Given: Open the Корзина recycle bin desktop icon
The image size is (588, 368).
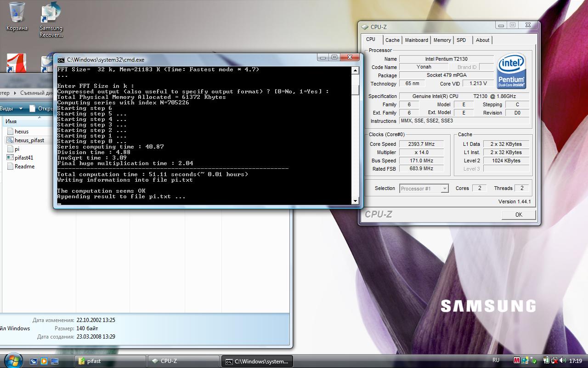Looking at the screenshot, I should (17, 17).
